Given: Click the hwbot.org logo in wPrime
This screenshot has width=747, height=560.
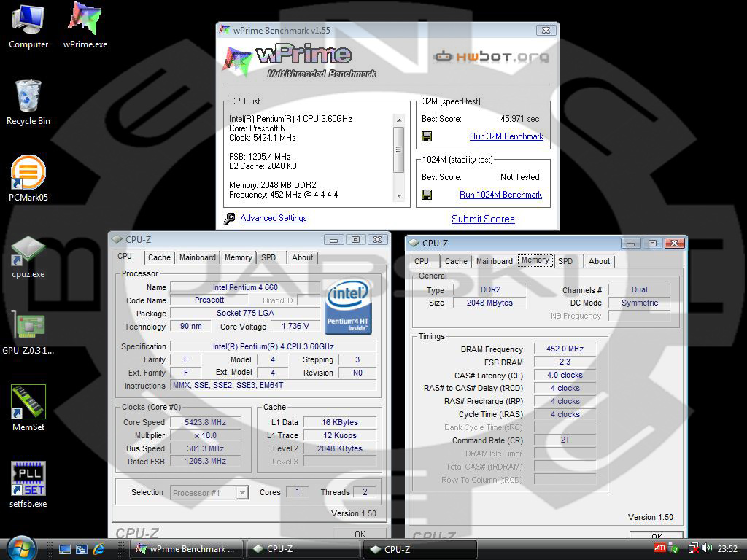Looking at the screenshot, I should tap(491, 57).
